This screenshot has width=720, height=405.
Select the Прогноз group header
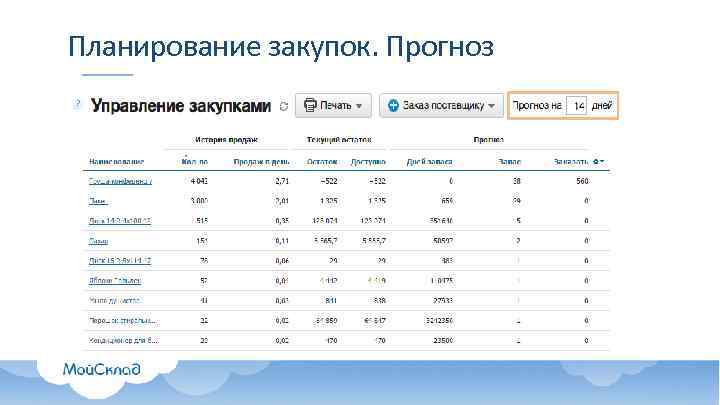[489, 140]
